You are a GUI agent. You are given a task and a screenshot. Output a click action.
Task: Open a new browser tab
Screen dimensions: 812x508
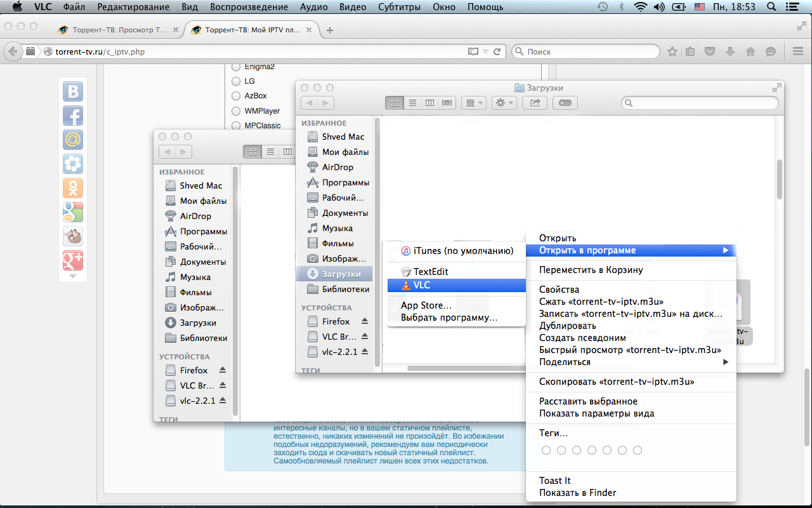tap(330, 30)
